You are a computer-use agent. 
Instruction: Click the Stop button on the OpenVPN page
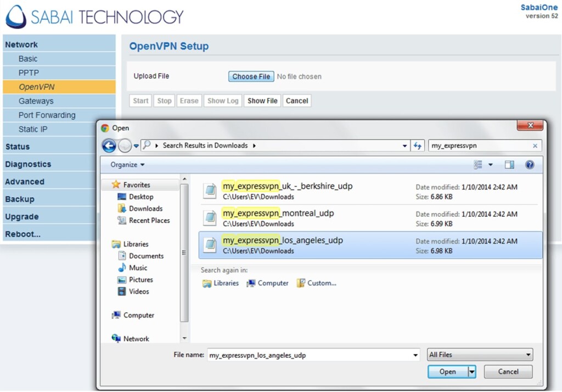(x=164, y=101)
